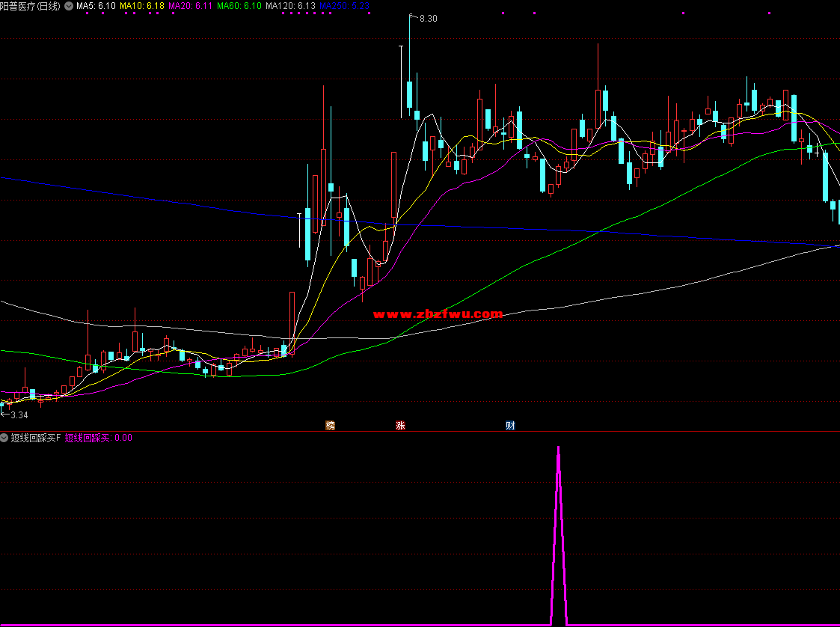Open the 财 marker icon below the chart
Image resolution: width=840 pixels, height=627 pixels.
(511, 426)
